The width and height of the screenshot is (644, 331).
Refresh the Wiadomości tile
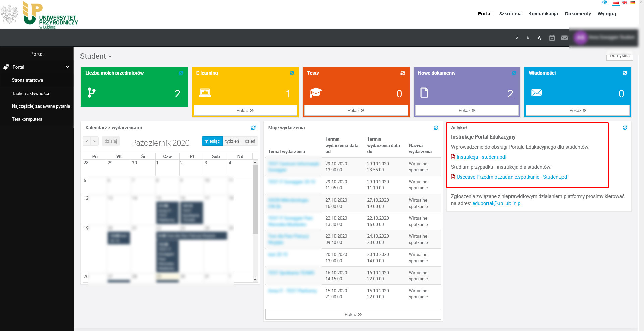tap(625, 73)
